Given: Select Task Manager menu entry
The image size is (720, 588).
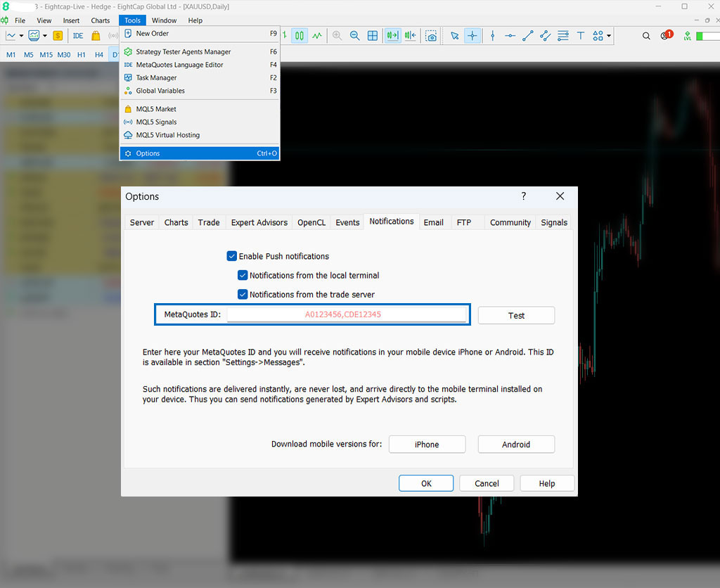Looking at the screenshot, I should [x=200, y=77].
